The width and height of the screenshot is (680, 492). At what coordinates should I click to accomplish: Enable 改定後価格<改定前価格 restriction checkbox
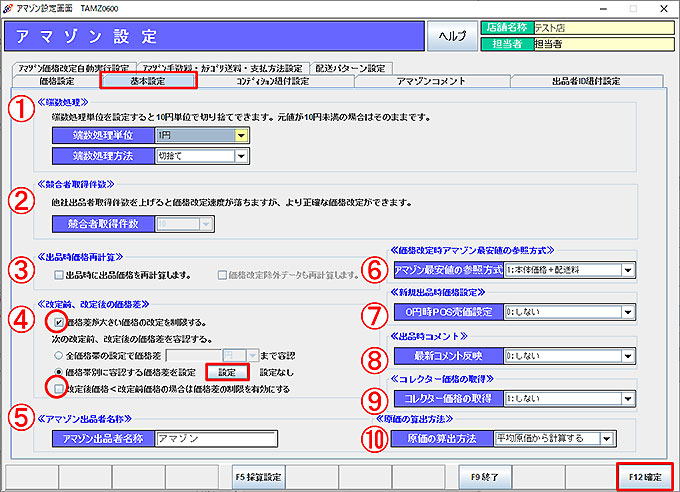point(59,389)
